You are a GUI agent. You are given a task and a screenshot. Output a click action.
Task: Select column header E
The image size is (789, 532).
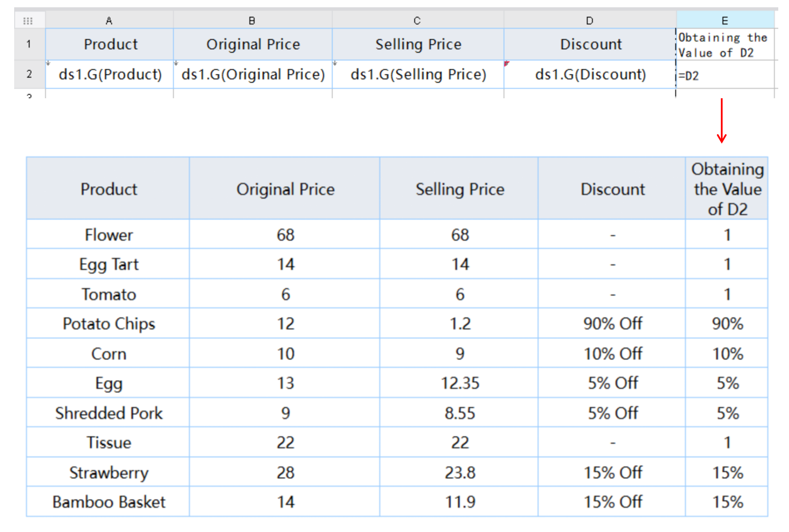click(x=725, y=20)
